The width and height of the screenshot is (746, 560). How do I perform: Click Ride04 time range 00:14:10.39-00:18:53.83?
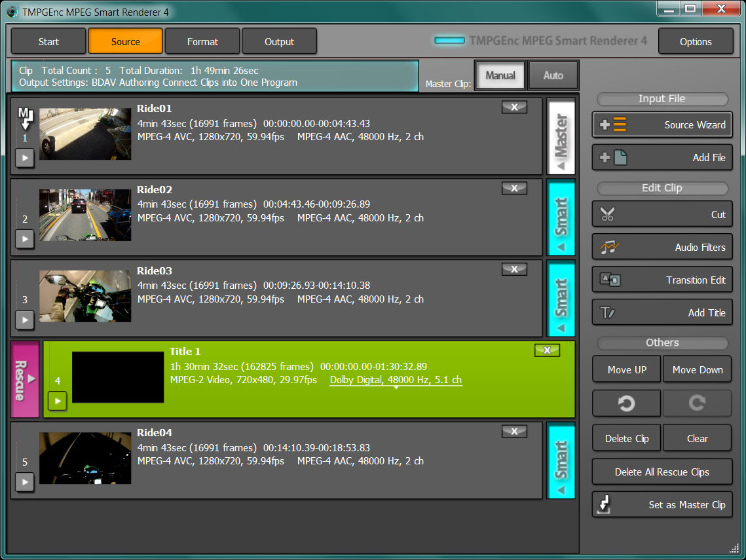316,448
